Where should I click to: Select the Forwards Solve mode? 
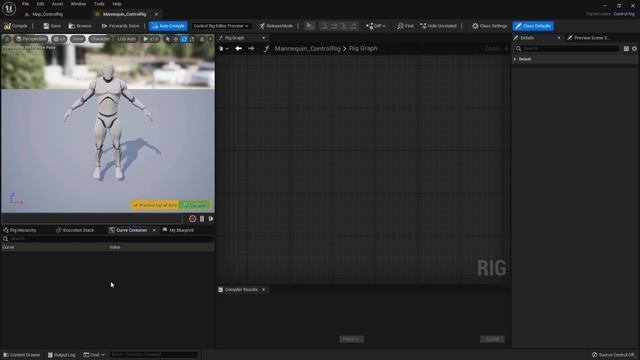point(120,26)
